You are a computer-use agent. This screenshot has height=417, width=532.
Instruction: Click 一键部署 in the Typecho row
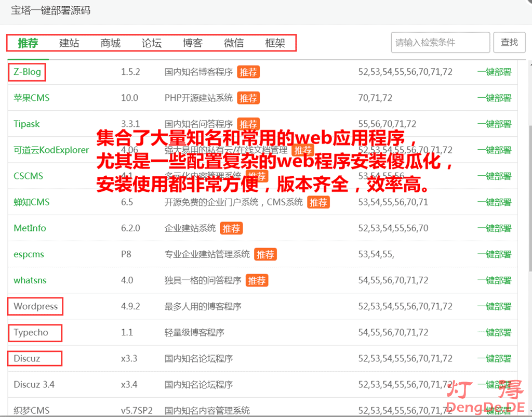pos(494,332)
